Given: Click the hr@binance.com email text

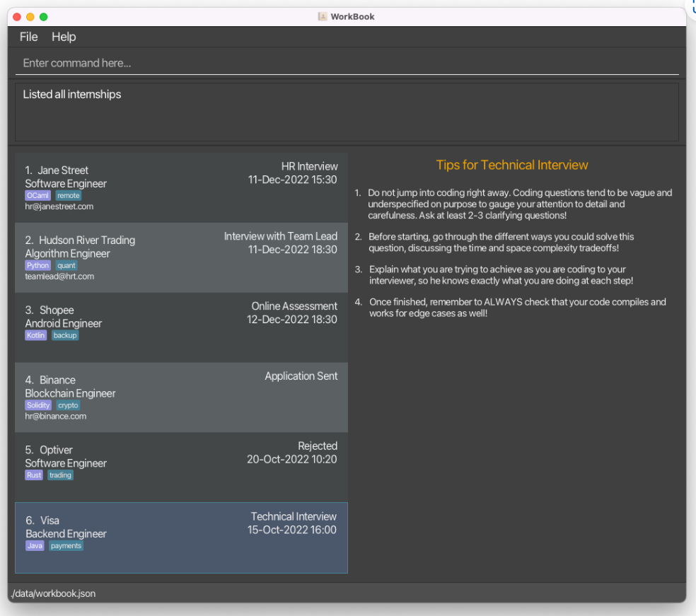Looking at the screenshot, I should point(55,417).
